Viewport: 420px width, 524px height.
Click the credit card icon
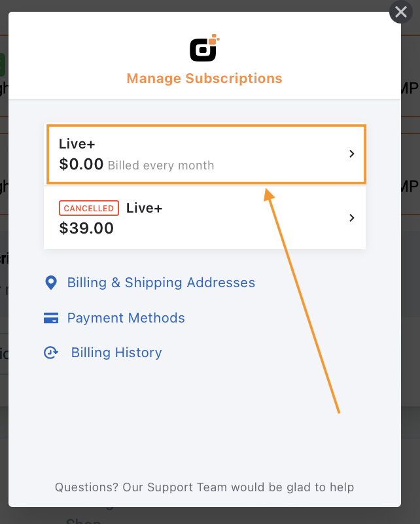[50, 318]
